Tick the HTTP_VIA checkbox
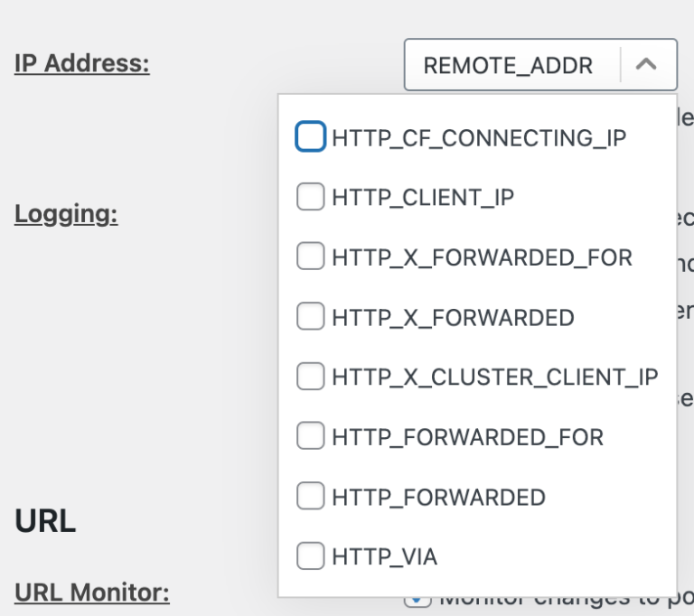The width and height of the screenshot is (694, 616). [310, 556]
